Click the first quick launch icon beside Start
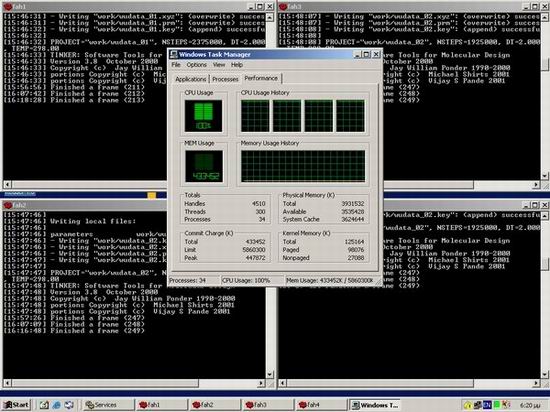This screenshot has height=412, width=550. (44, 405)
